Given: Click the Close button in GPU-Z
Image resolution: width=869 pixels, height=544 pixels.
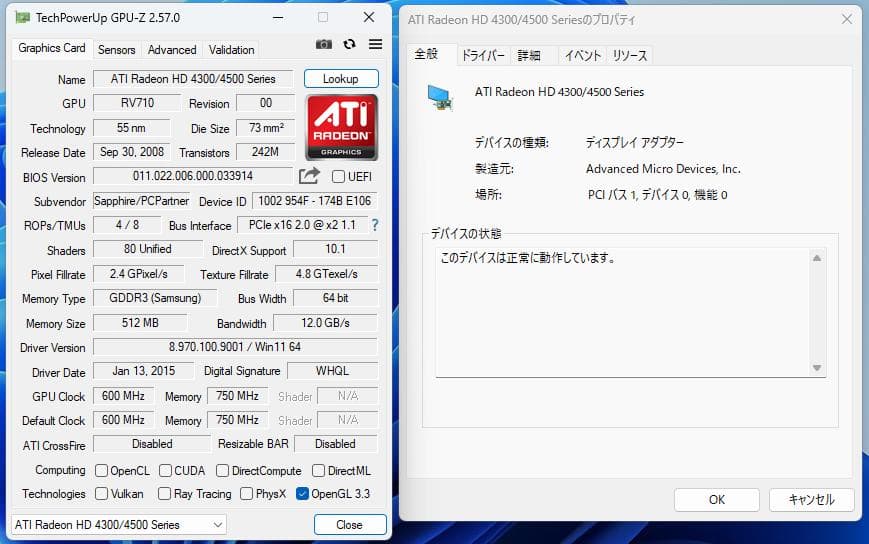Looking at the screenshot, I should [350, 525].
